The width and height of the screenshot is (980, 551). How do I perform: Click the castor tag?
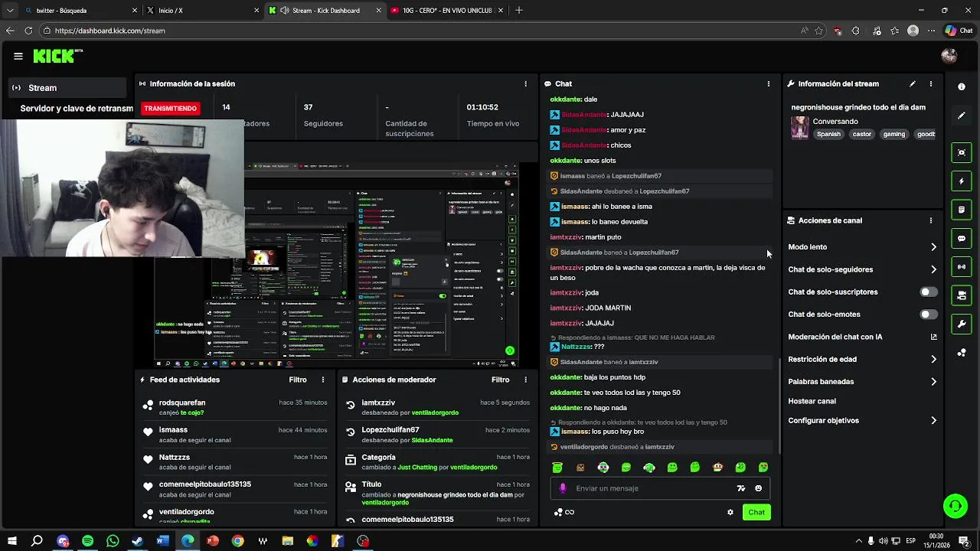point(862,134)
